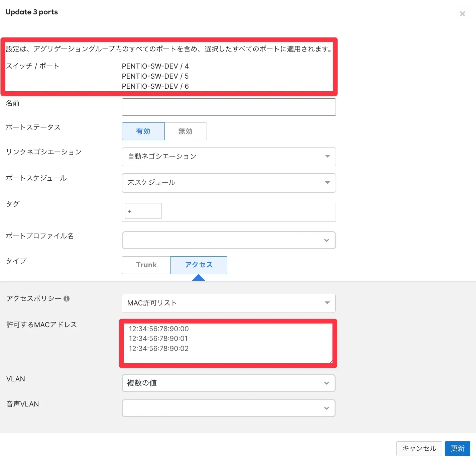
Task: Set port status to 無効
Action: coord(186,131)
